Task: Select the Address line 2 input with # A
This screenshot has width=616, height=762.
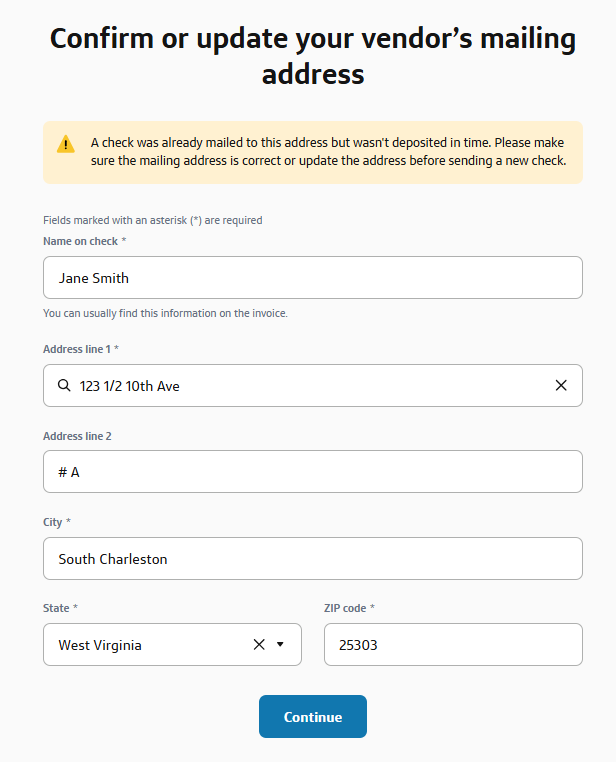Action: pyautogui.click(x=312, y=471)
